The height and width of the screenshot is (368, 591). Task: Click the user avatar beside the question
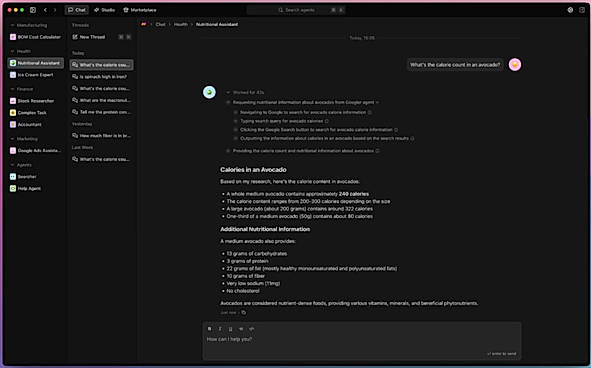[x=515, y=64]
